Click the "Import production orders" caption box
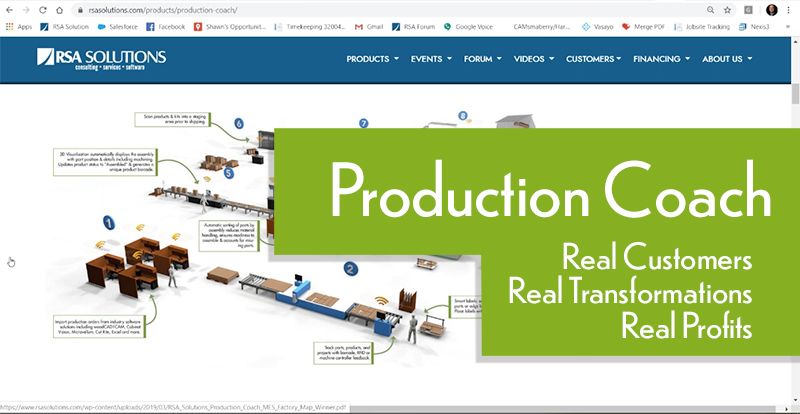Image resolution: width=800 pixels, height=414 pixels. click(99, 326)
